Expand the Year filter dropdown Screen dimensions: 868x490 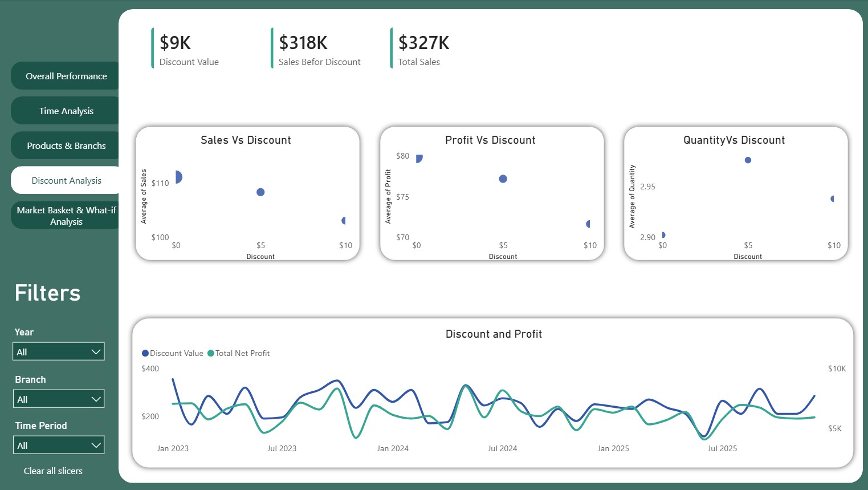58,352
